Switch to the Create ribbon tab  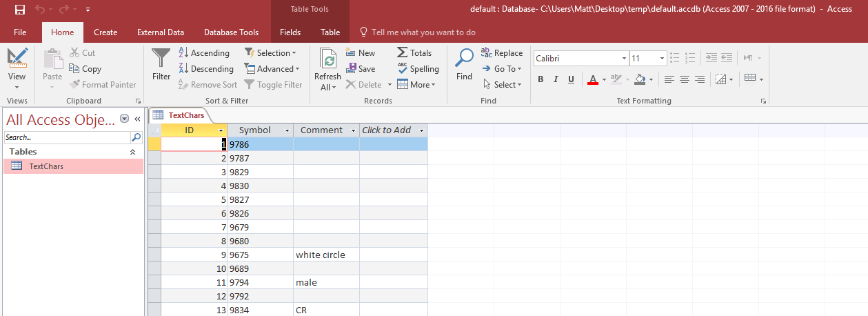(105, 32)
